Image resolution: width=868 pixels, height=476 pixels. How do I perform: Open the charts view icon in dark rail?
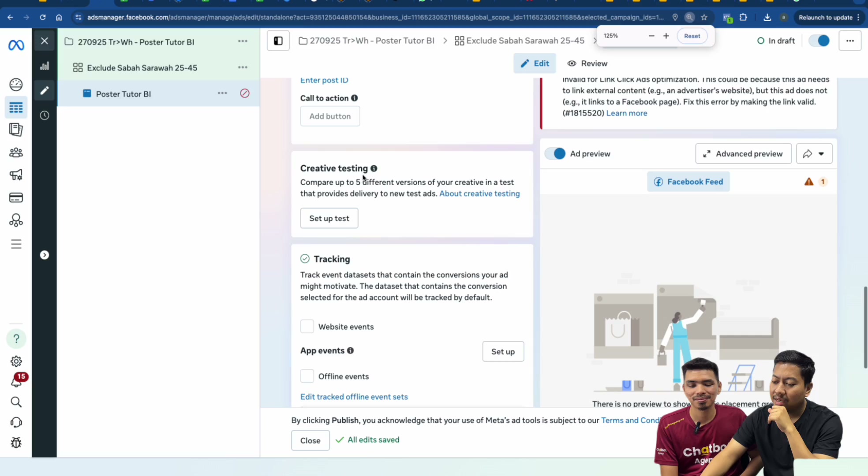point(45,66)
